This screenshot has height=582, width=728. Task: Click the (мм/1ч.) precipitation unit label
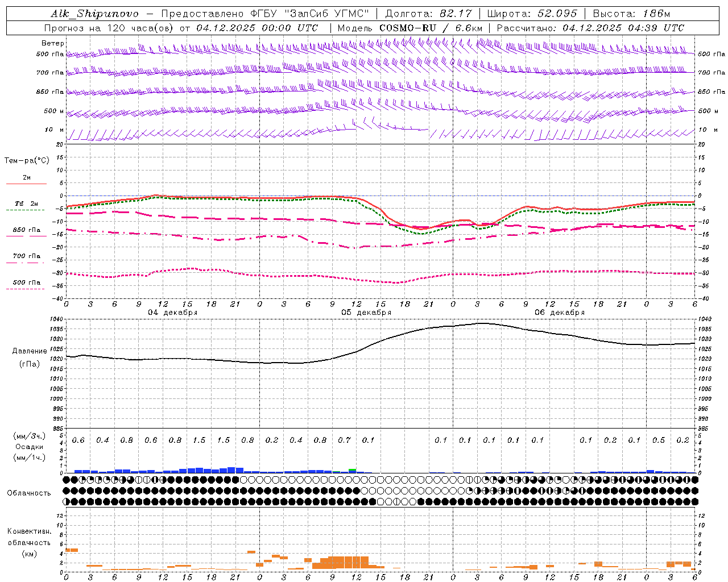[x=30, y=457]
